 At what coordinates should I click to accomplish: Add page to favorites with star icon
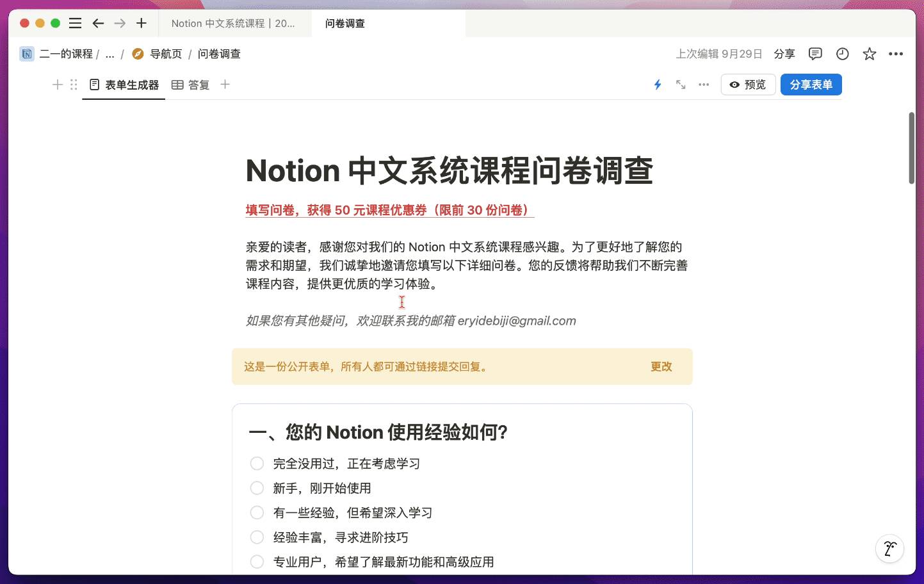[869, 54]
